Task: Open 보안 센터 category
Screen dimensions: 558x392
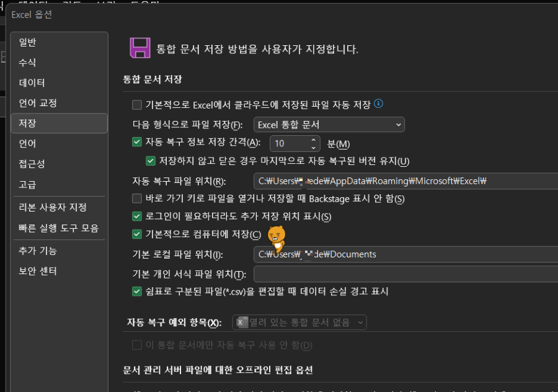Action: click(60, 271)
